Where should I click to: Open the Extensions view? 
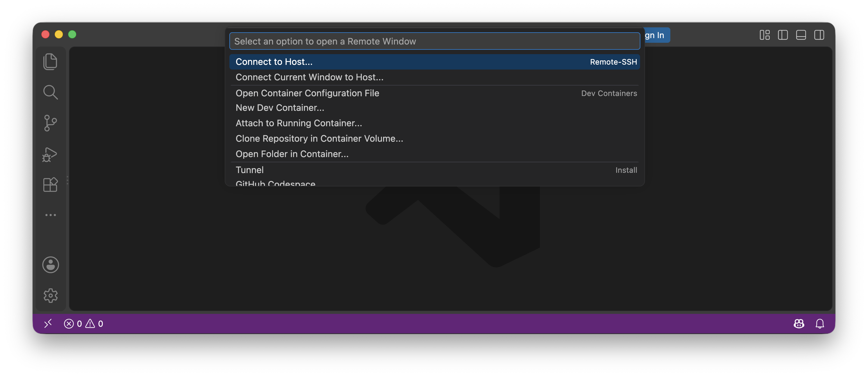(x=51, y=184)
